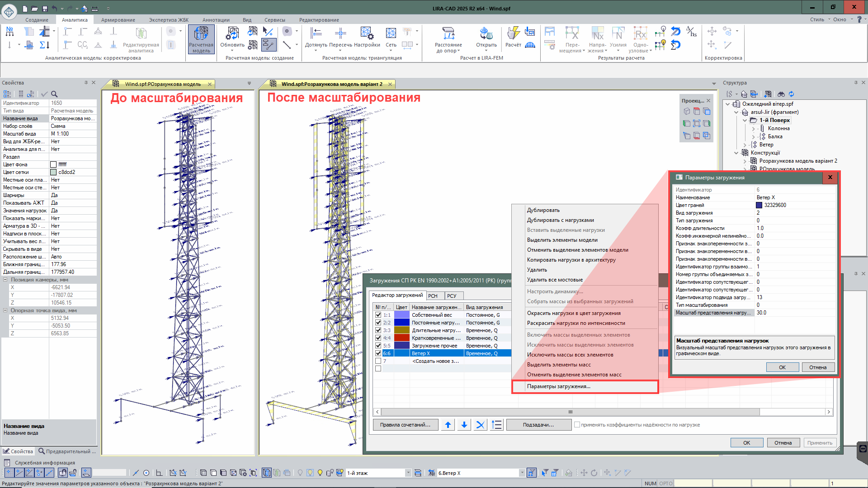Click the blue delete cross icon
This screenshot has height=488, width=868.
point(480,425)
